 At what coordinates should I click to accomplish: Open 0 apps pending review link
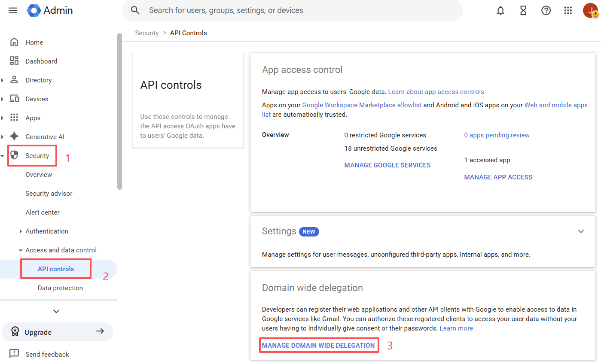click(x=497, y=135)
